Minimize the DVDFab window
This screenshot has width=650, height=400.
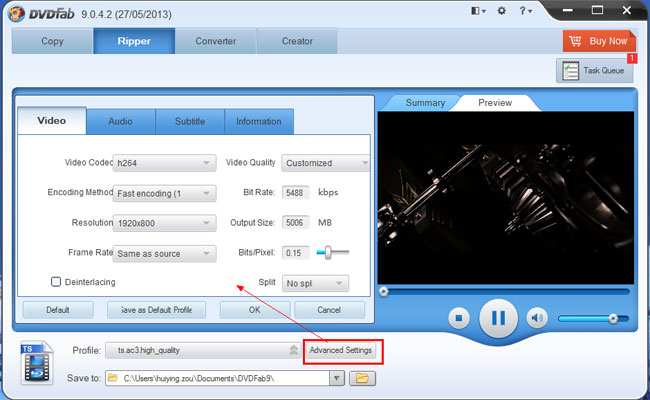(x=568, y=10)
